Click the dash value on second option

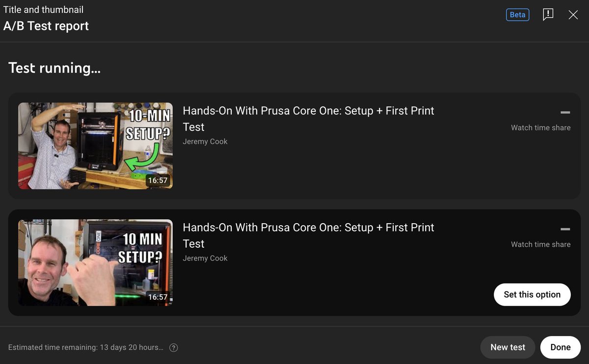[565, 229]
